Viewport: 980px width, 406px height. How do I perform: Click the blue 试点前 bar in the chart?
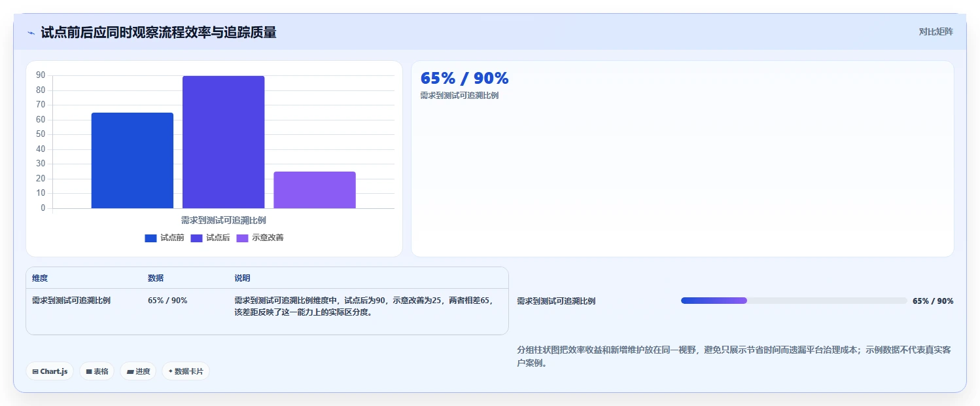tap(132, 160)
